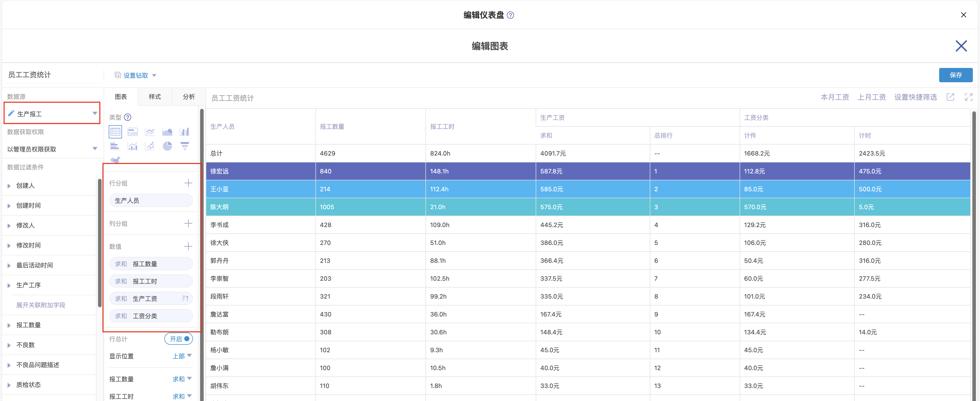Open help next to 类型 label

coord(128,117)
